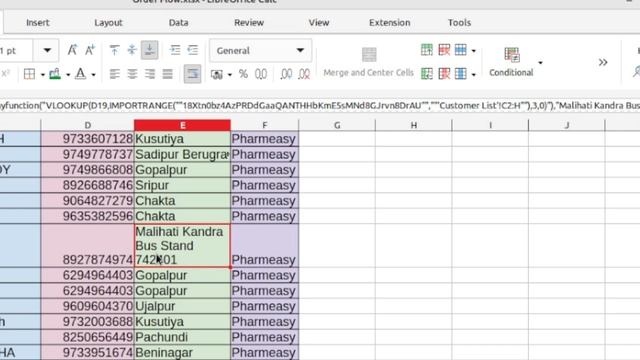Open the Layout tab
Image resolution: width=640 pixels, height=360 pixels.
(108, 23)
